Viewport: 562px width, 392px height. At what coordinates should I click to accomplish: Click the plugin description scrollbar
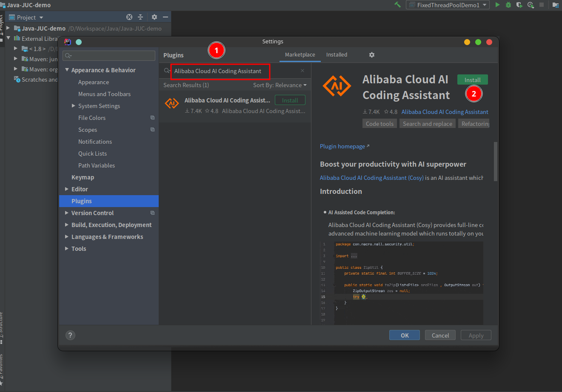pyautogui.click(x=495, y=162)
